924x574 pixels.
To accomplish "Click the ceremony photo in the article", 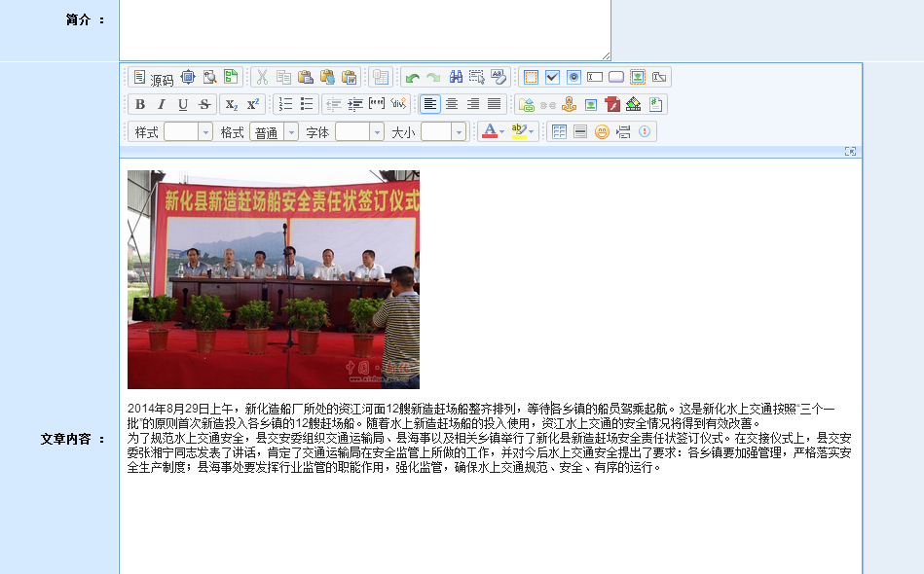I will (x=274, y=280).
